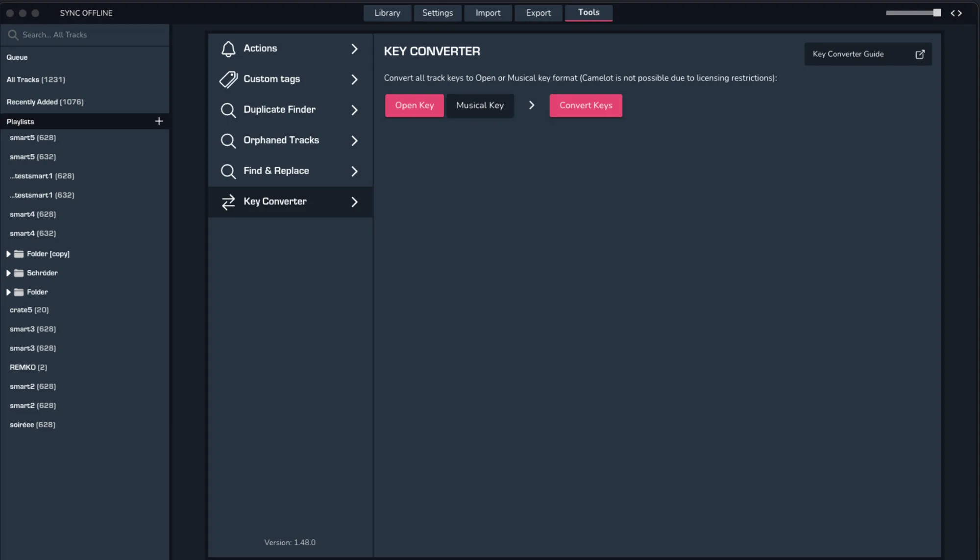Screen dimensions: 980x560
Task: Click the Find & Replace magnifier icon
Action: point(228,171)
